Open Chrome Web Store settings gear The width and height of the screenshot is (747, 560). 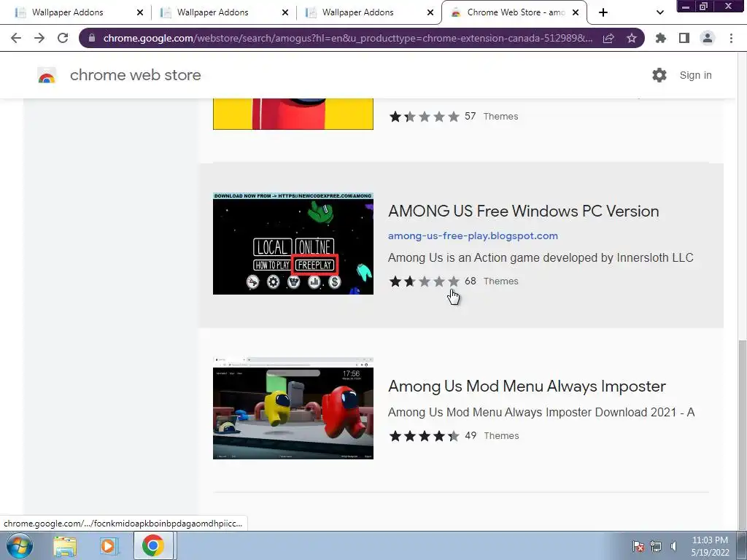pyautogui.click(x=659, y=75)
